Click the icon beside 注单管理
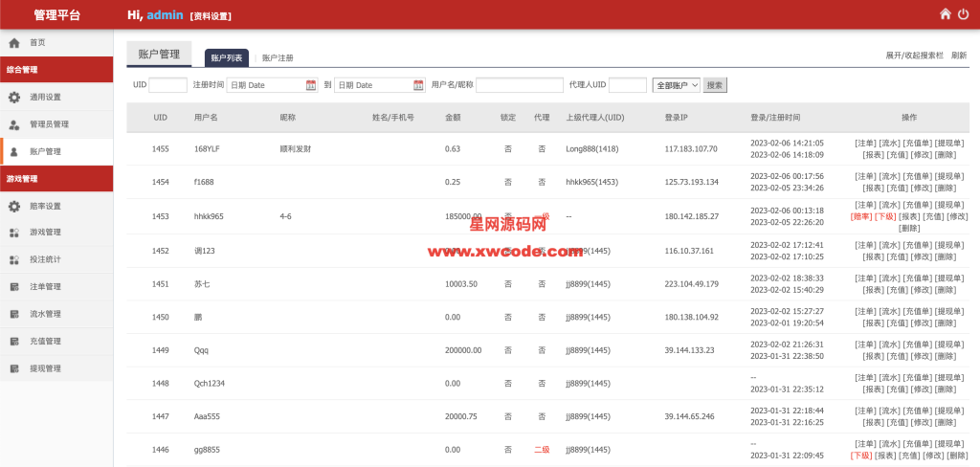980x467 pixels. [x=13, y=287]
